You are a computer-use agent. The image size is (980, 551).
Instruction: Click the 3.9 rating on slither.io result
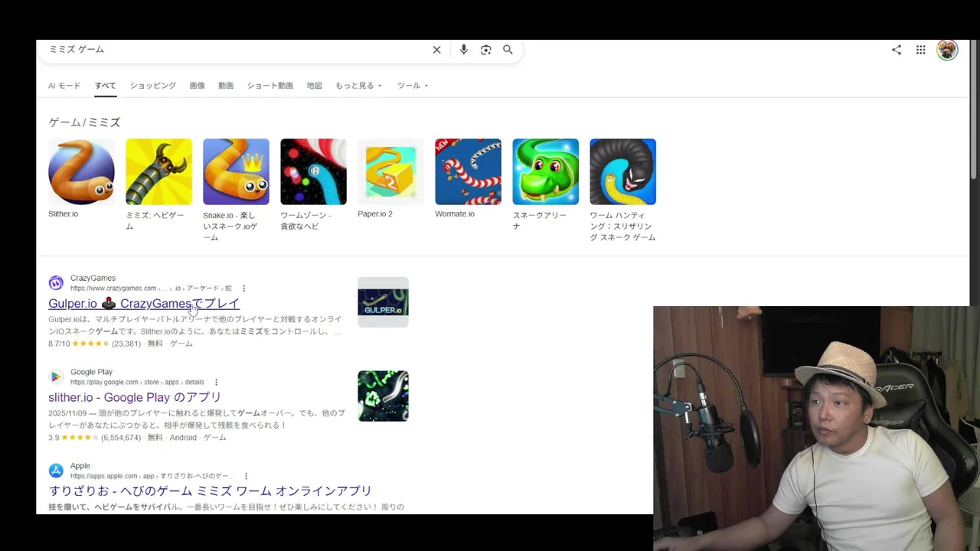pyautogui.click(x=54, y=438)
